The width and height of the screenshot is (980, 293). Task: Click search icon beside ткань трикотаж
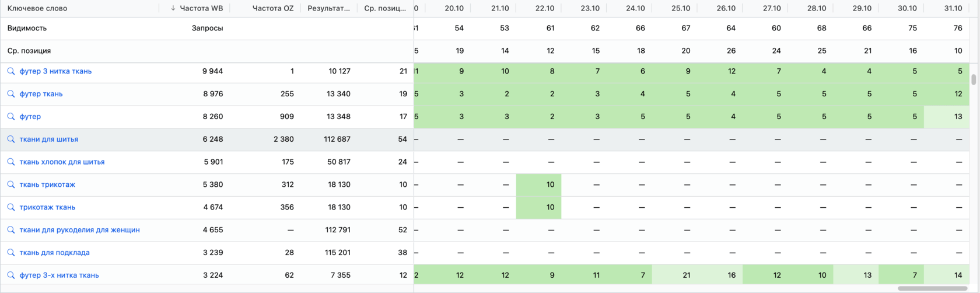[x=11, y=184]
